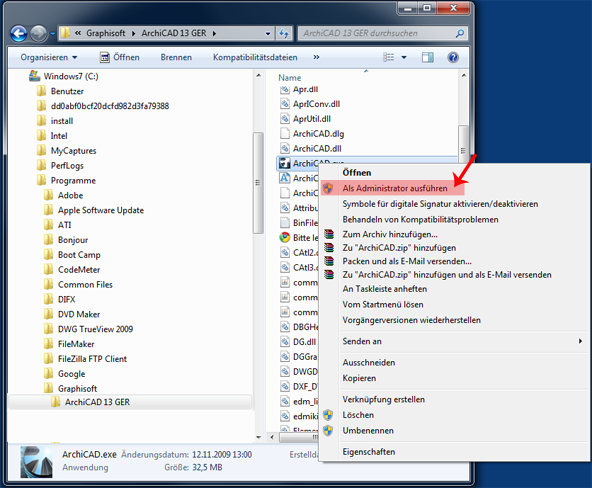
Task: Choose Eigenschaften in the context menu
Action: 368,452
